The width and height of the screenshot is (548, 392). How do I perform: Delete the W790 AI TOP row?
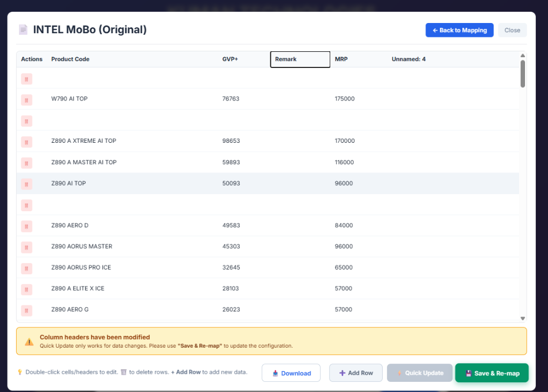click(x=26, y=99)
